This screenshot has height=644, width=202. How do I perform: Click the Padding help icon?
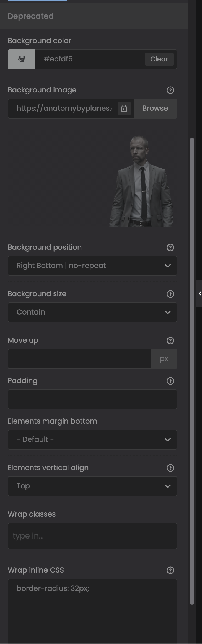coord(170,381)
